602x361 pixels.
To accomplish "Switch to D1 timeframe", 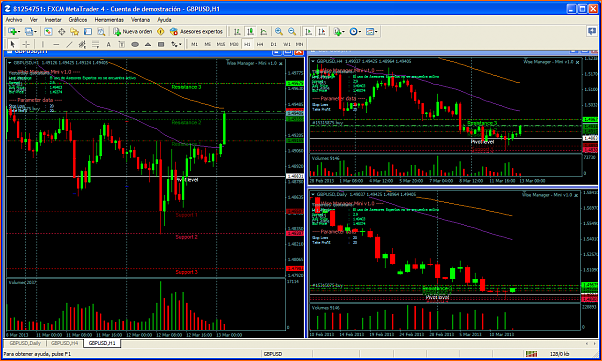I will (273, 45).
